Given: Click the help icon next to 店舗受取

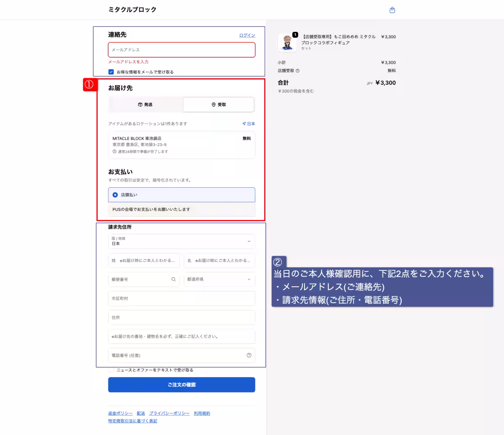Looking at the screenshot, I should click(298, 70).
